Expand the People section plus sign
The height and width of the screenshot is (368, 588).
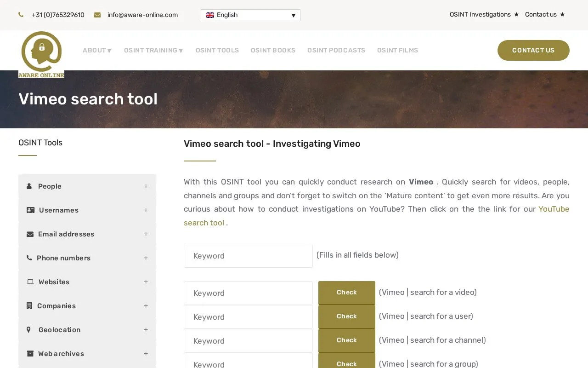click(x=146, y=186)
